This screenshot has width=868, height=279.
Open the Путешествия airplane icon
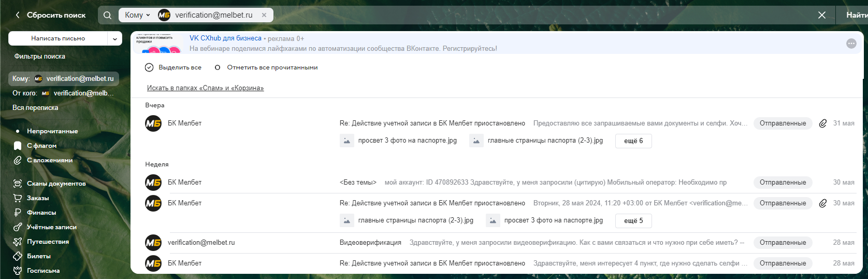coord(18,242)
